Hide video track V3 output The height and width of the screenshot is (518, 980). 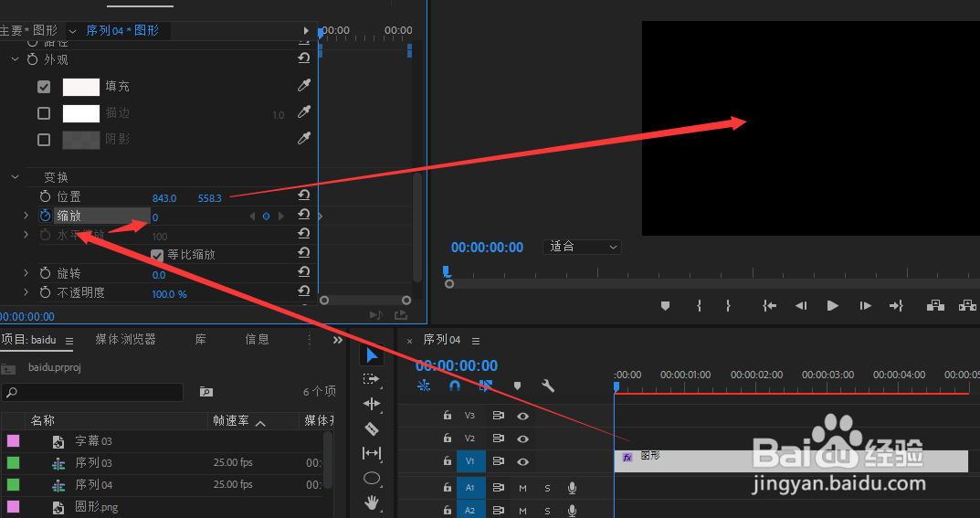(523, 416)
